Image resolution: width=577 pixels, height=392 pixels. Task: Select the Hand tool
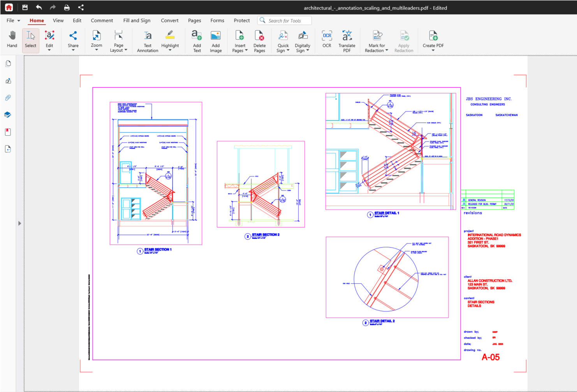coord(12,40)
